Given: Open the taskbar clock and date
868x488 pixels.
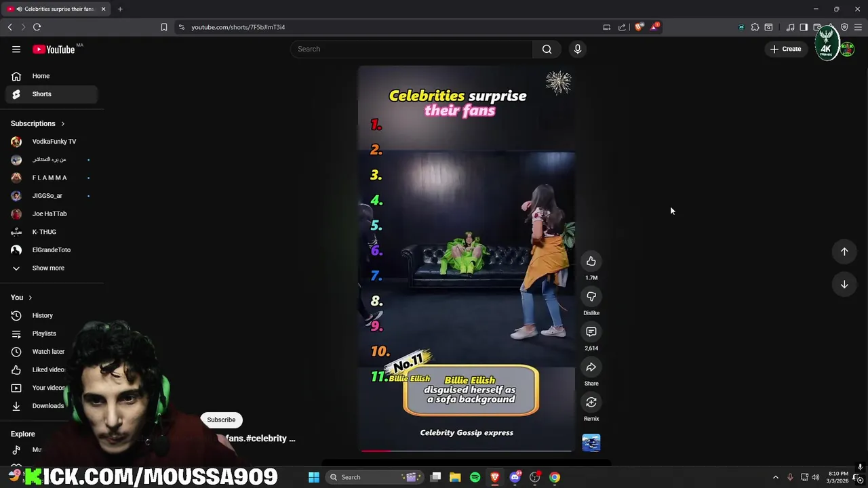Looking at the screenshot, I should [x=838, y=477].
